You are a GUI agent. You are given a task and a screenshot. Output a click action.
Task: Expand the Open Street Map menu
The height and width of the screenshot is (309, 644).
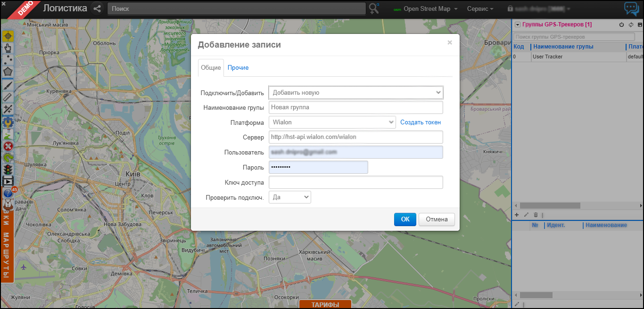pyautogui.click(x=427, y=8)
